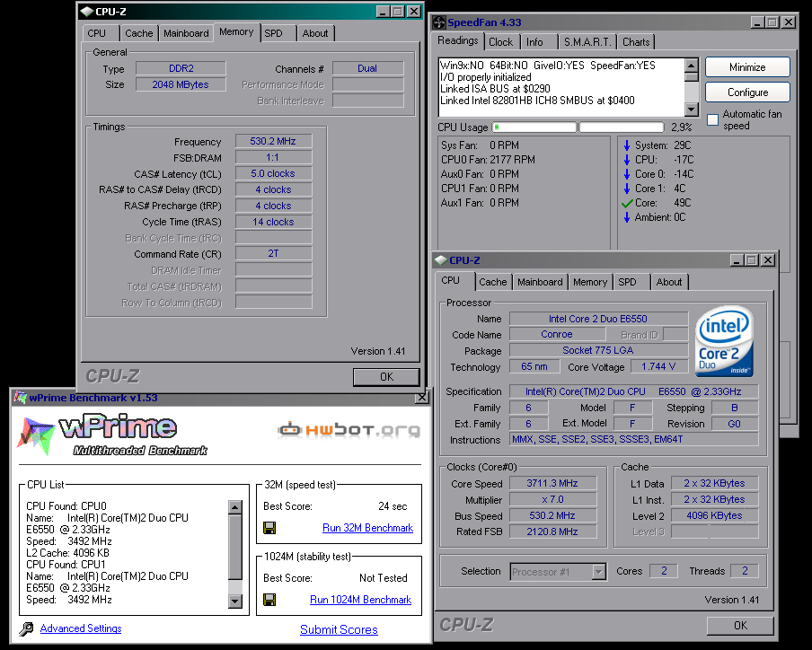The width and height of the screenshot is (812, 650).
Task: Click wPrime CPU List scrollbar thumb
Action: tap(235, 548)
